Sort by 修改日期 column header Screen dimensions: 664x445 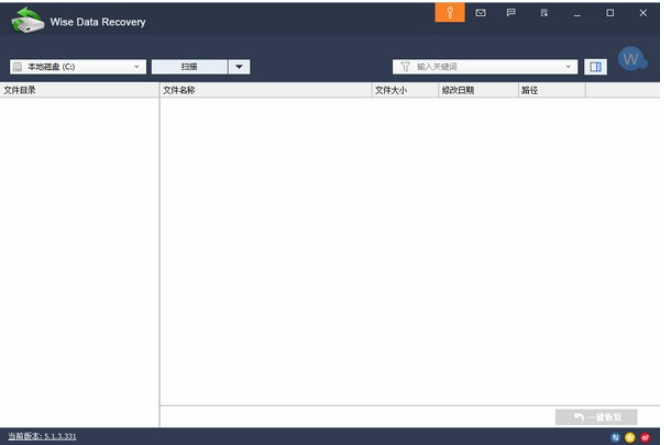point(479,90)
